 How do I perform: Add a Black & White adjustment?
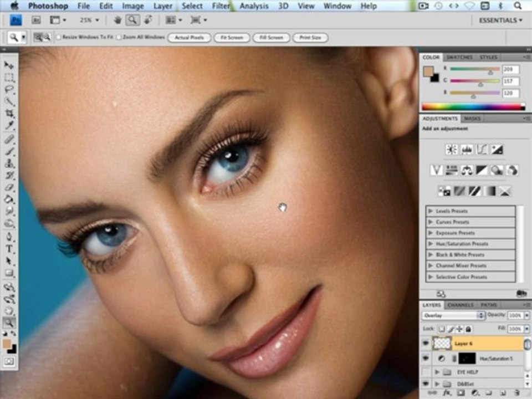(x=482, y=170)
